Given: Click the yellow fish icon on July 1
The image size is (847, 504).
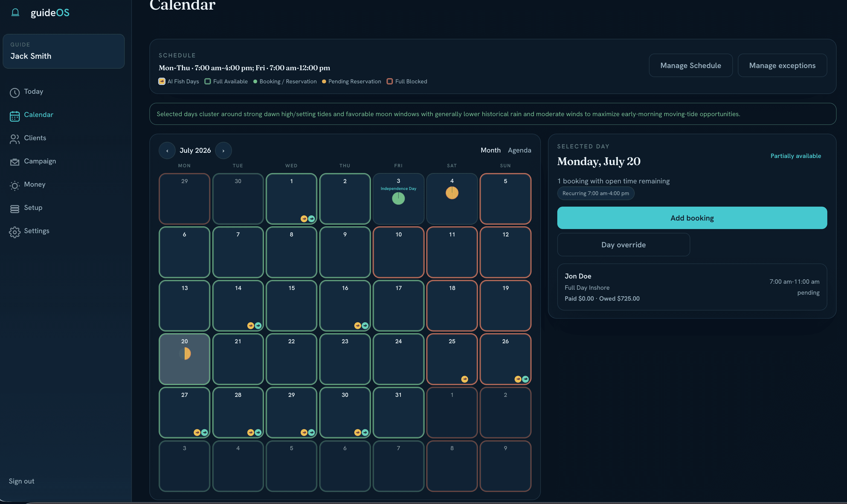Looking at the screenshot, I should tap(304, 219).
